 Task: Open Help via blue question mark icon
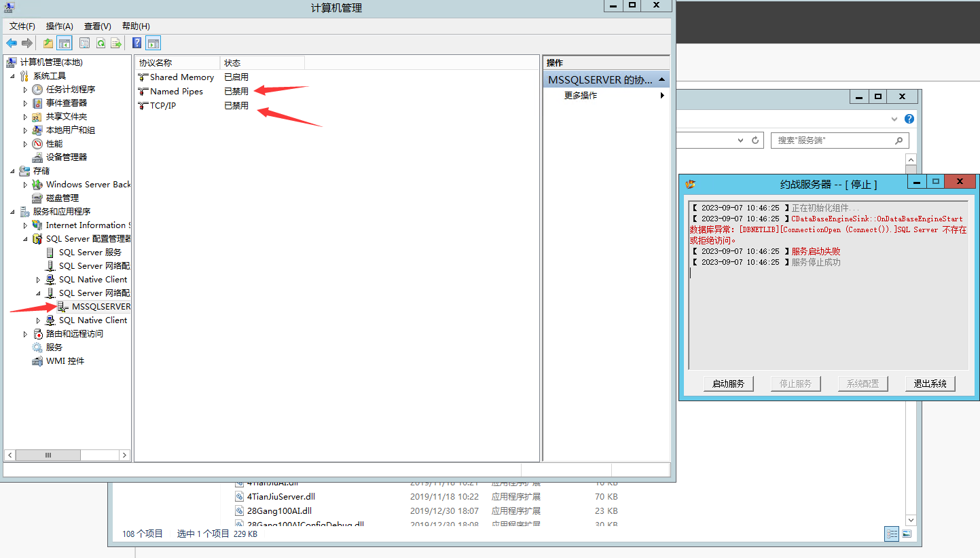tap(137, 43)
